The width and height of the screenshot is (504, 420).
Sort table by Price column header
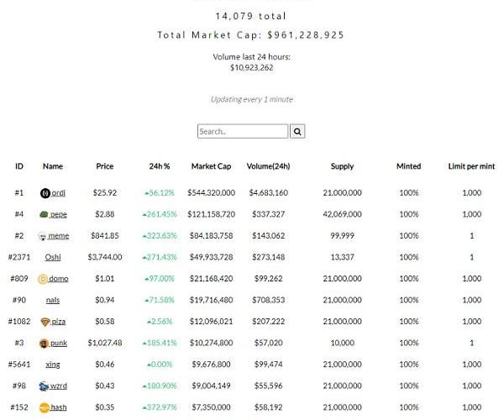pos(105,166)
